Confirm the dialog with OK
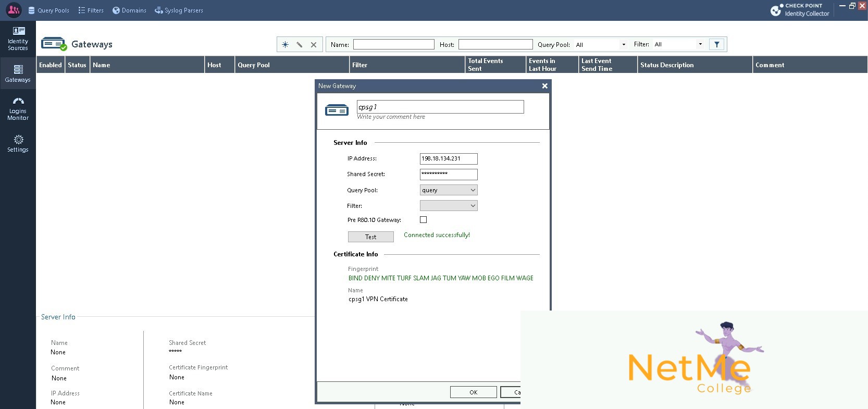The height and width of the screenshot is (409, 868). 473,392
